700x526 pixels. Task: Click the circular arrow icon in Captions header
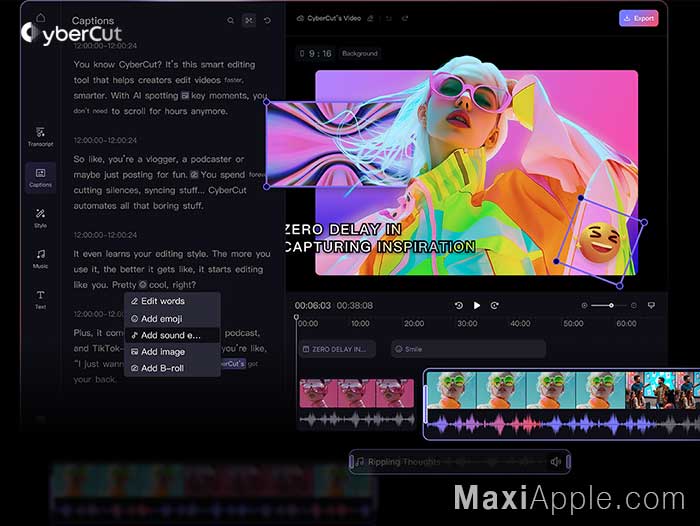tap(267, 20)
